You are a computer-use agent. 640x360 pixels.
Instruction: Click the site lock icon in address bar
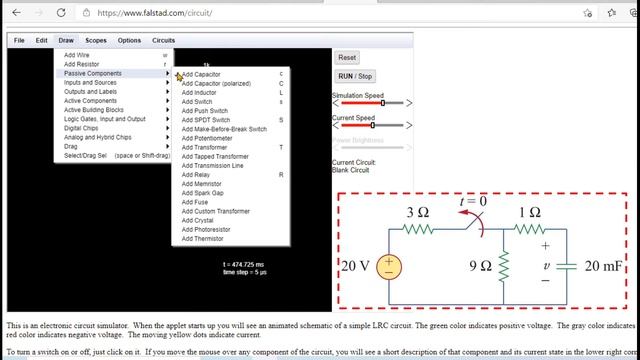click(87, 13)
